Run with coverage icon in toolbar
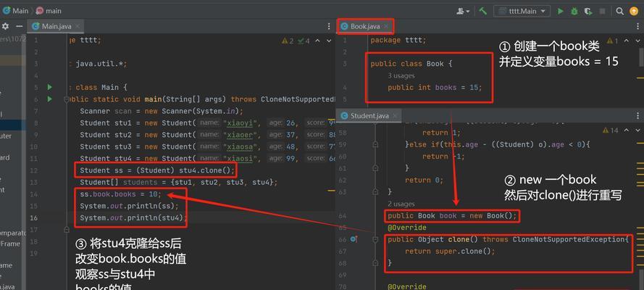644x290 pixels. pyautogui.click(x=588, y=11)
